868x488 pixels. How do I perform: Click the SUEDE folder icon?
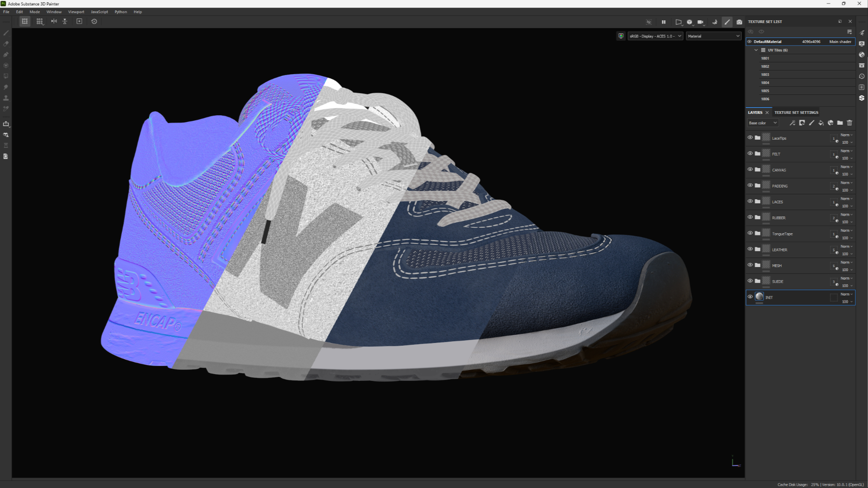coord(758,281)
